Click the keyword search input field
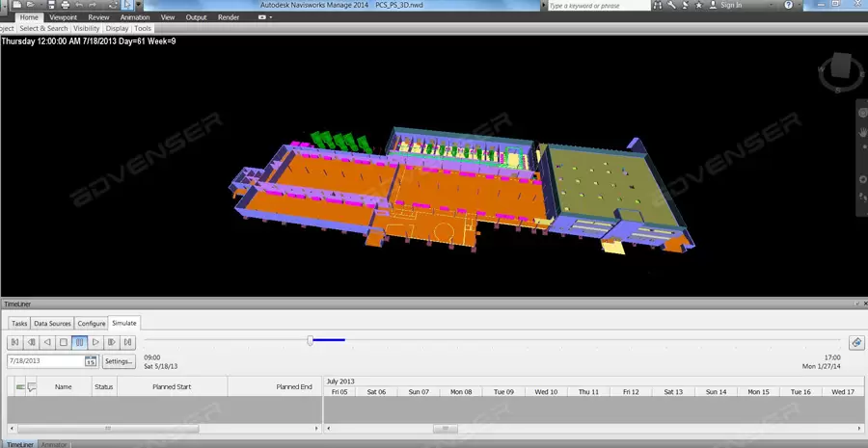868x448 pixels. [599, 5]
